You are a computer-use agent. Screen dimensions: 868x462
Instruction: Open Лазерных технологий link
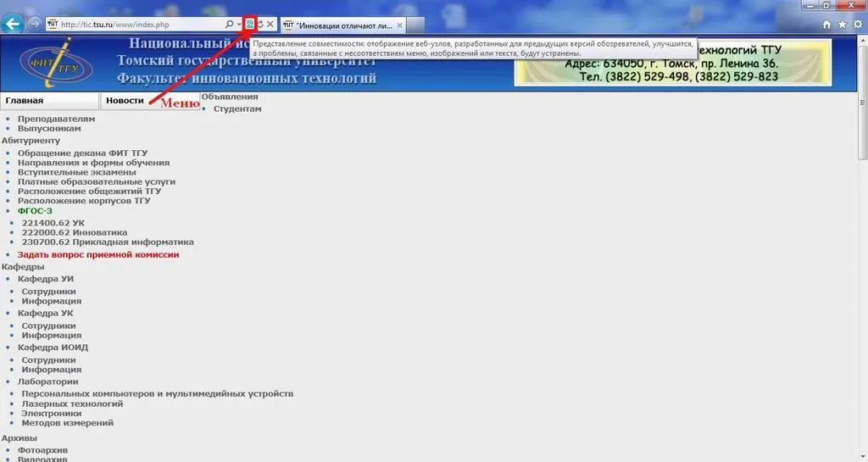coord(73,404)
